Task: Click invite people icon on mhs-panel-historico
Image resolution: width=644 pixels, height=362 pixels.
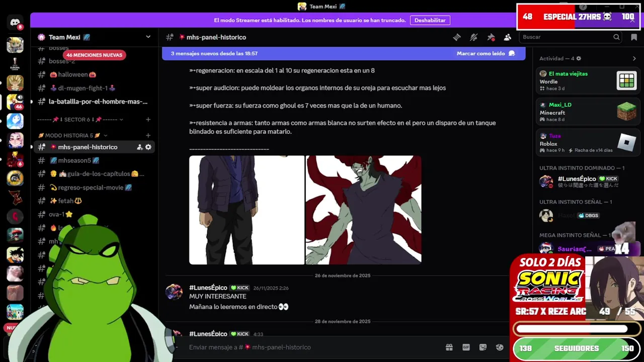Action: (x=139, y=147)
